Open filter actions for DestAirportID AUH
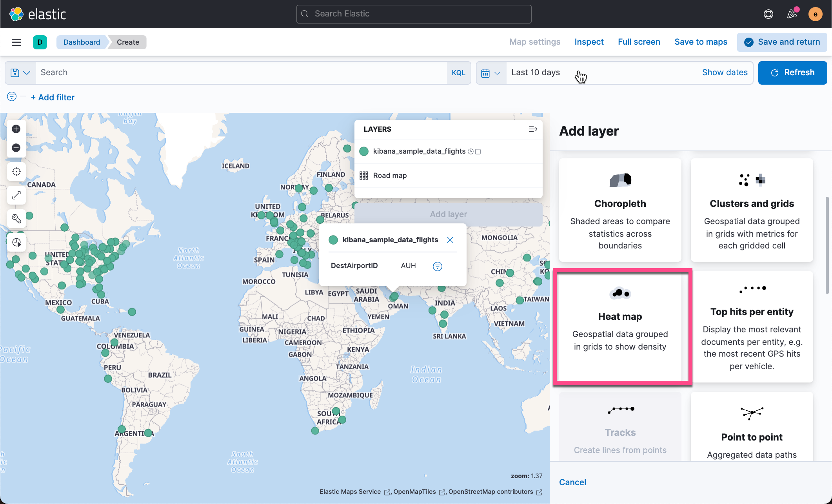The width and height of the screenshot is (832, 504). coord(437,266)
